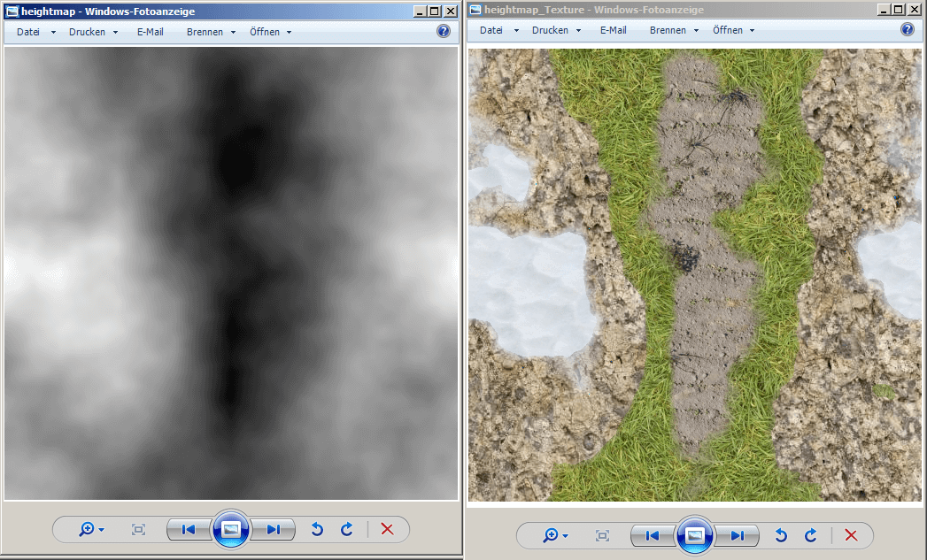The width and height of the screenshot is (927, 560).
Task: Click actual size icon in texture window
Action: (x=602, y=535)
